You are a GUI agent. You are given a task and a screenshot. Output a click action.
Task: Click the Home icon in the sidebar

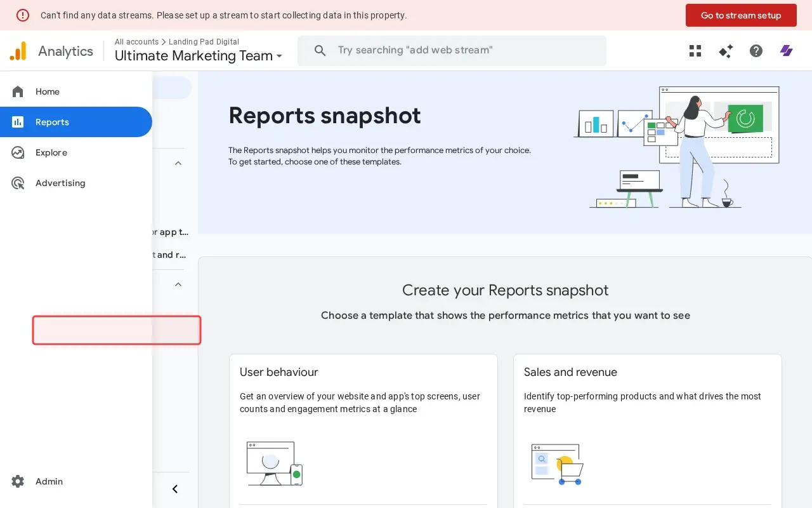click(17, 91)
